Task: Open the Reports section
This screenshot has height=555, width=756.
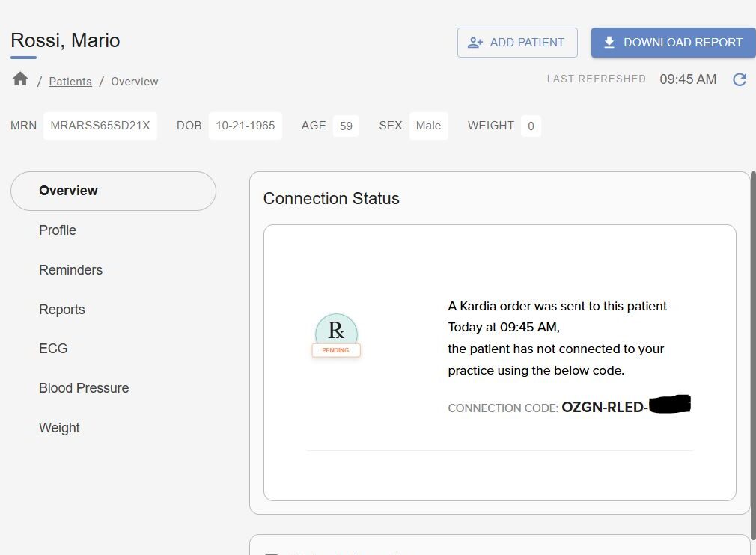Action: point(61,310)
